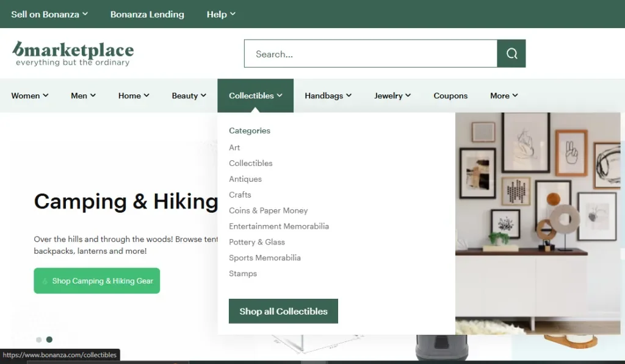This screenshot has width=625, height=364.
Task: Click the magnifying glass search icon
Action: pos(511,54)
